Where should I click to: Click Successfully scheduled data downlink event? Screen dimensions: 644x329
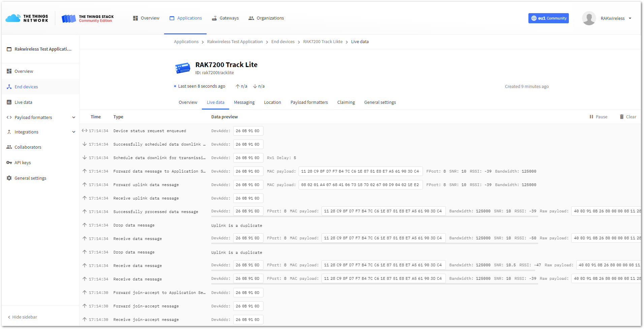[360, 144]
